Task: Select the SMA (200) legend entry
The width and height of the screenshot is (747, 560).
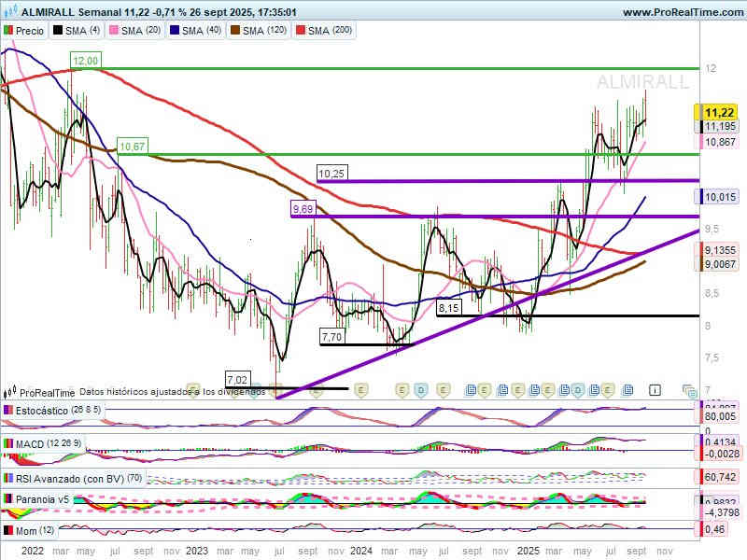Action: 324,31
